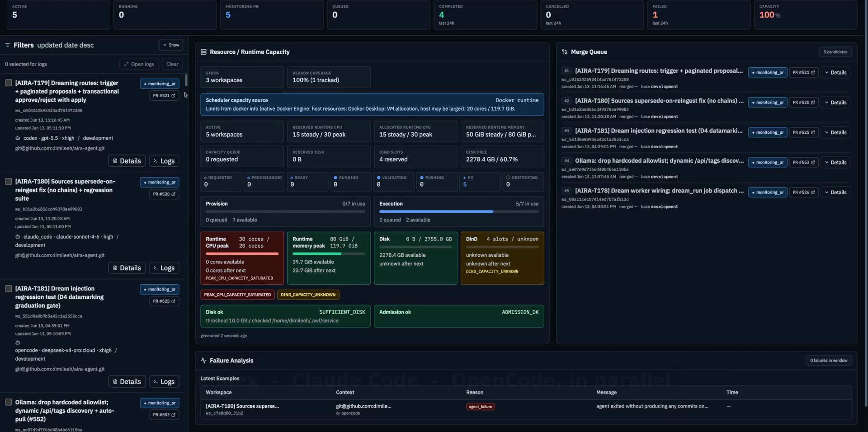Image resolution: width=868 pixels, height=432 pixels.
Task: Click the Admission ok status box
Action: click(459, 316)
